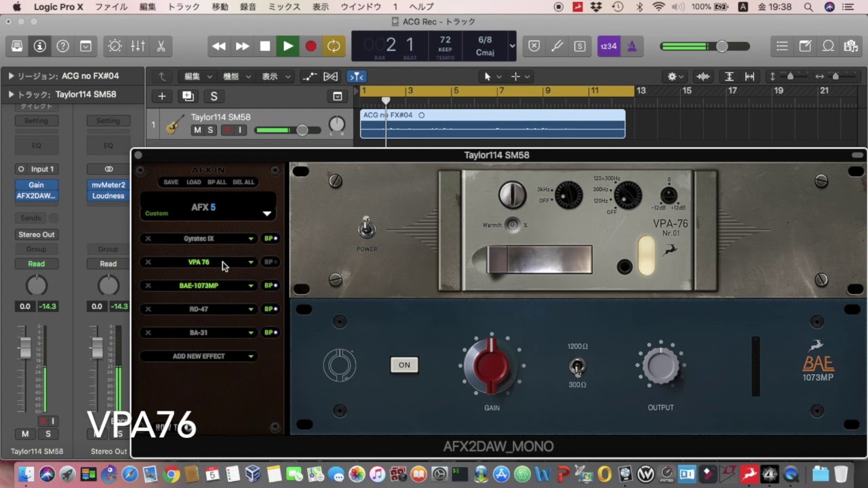
Task: Open the LCD display mode dropdown arrow
Action: point(512,46)
